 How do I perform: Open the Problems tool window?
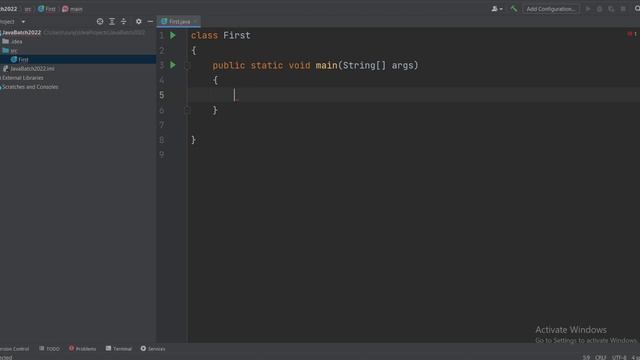click(x=82, y=349)
